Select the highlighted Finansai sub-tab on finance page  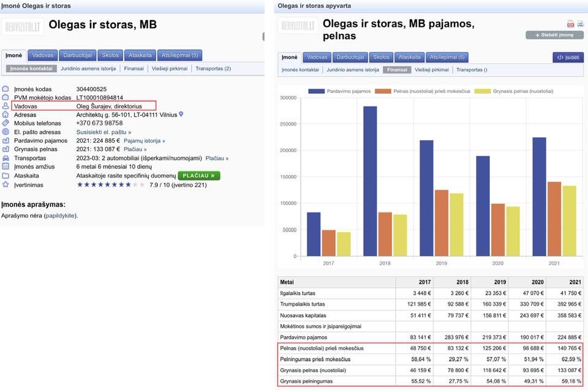point(397,70)
